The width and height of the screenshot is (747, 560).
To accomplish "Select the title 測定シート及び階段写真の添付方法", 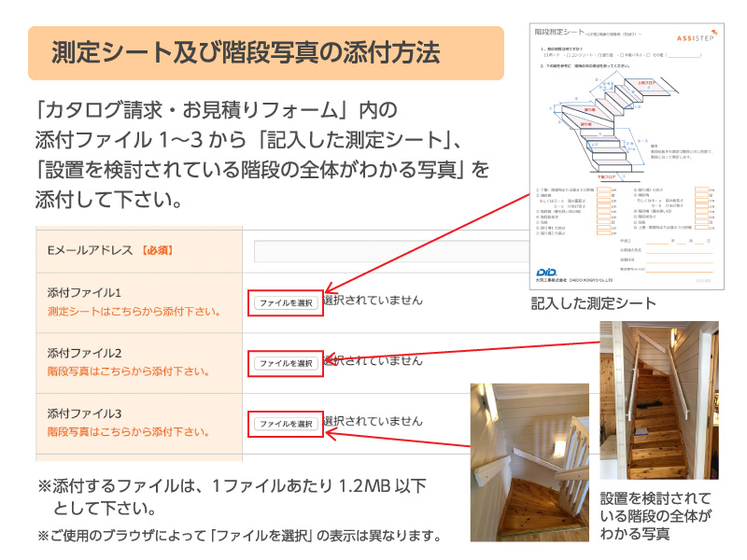I will click(246, 52).
